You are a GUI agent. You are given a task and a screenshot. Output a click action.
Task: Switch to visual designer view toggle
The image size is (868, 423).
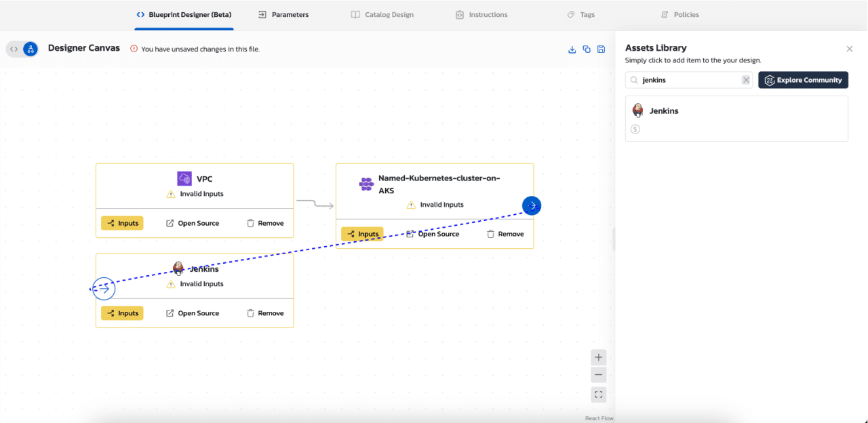tap(31, 49)
